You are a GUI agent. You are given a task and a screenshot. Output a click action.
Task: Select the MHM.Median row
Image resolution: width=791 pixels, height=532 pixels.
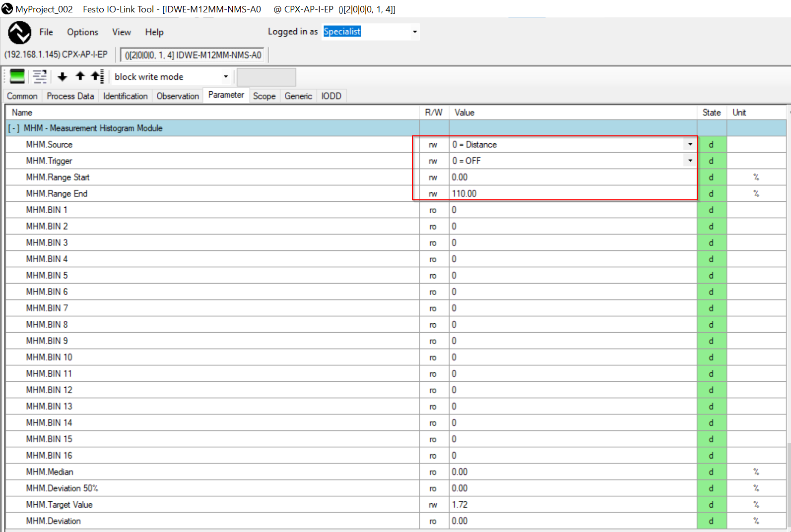tap(395, 472)
